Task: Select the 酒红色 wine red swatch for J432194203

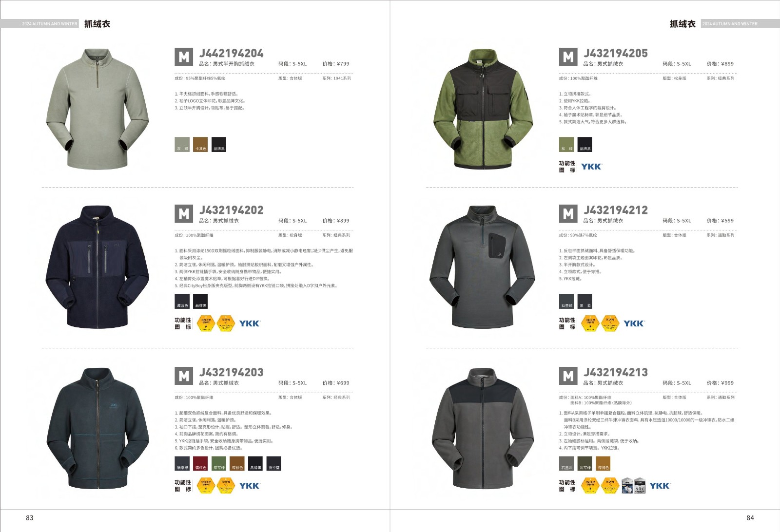Action: (200, 463)
